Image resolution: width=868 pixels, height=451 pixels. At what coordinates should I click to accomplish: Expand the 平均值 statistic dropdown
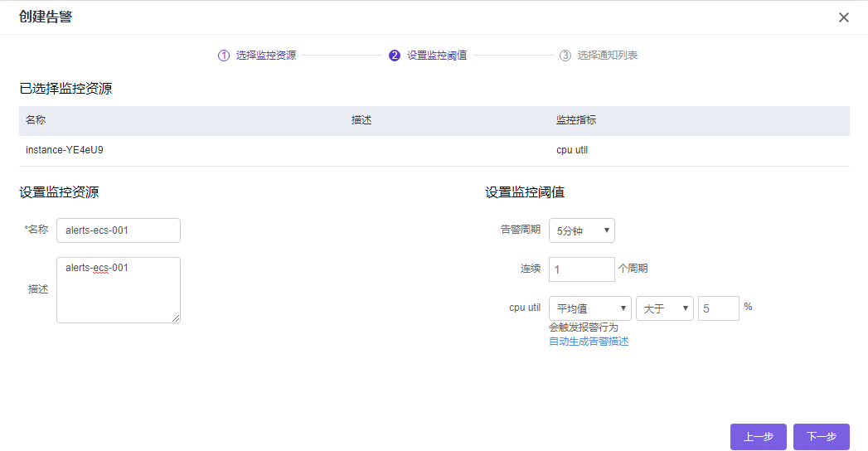coord(590,308)
